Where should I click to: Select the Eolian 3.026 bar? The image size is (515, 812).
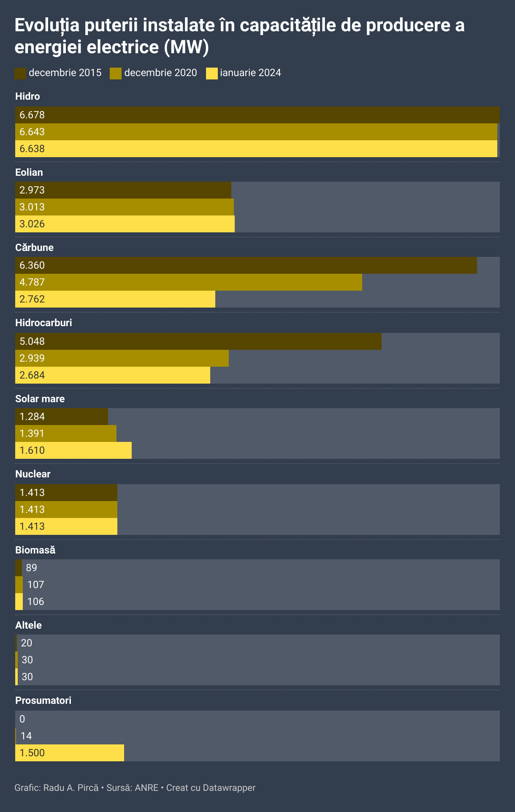coord(125,224)
